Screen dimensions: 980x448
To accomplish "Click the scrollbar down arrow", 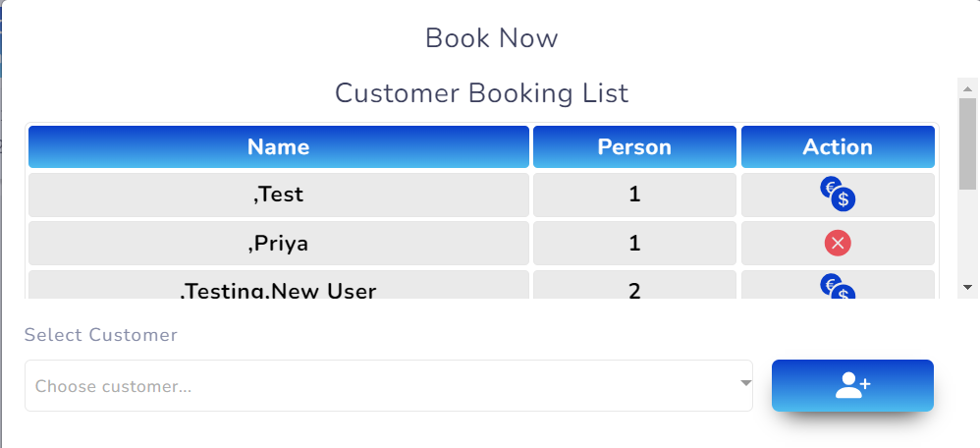I will [x=967, y=287].
